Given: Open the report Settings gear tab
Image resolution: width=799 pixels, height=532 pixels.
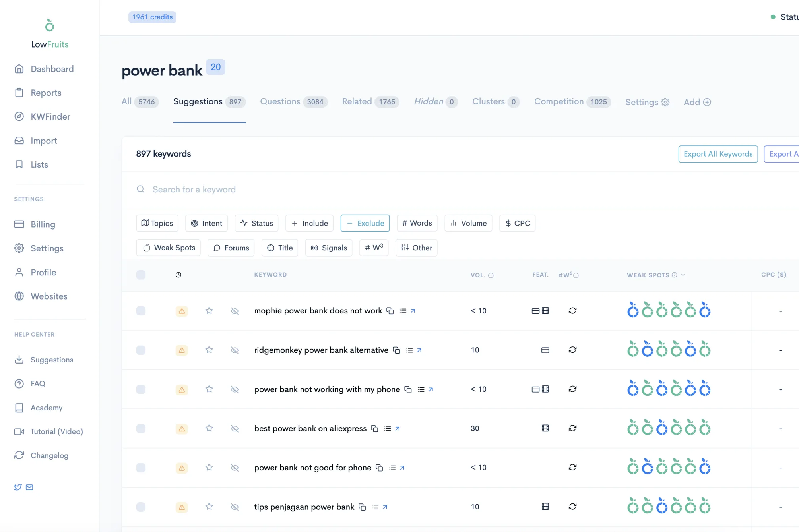Looking at the screenshot, I should coord(647,102).
